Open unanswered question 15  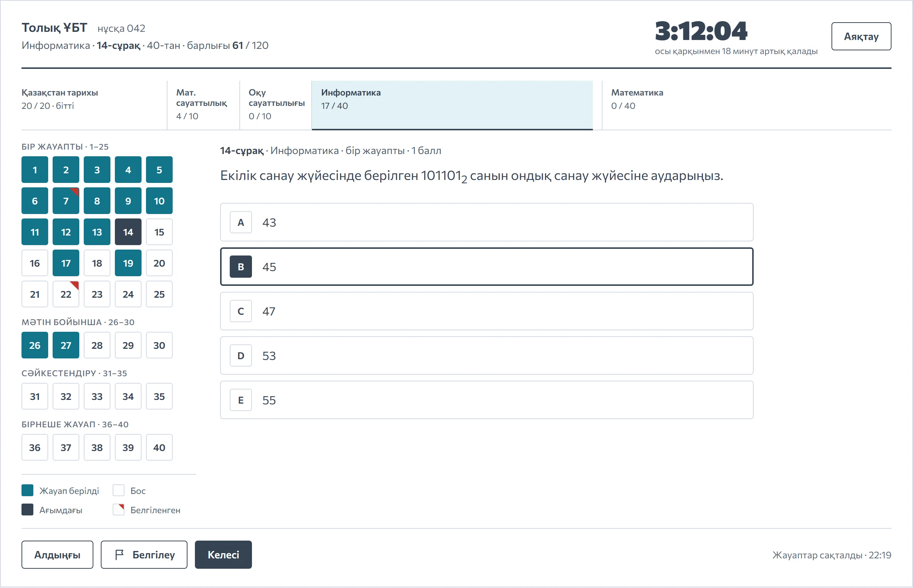click(x=159, y=232)
